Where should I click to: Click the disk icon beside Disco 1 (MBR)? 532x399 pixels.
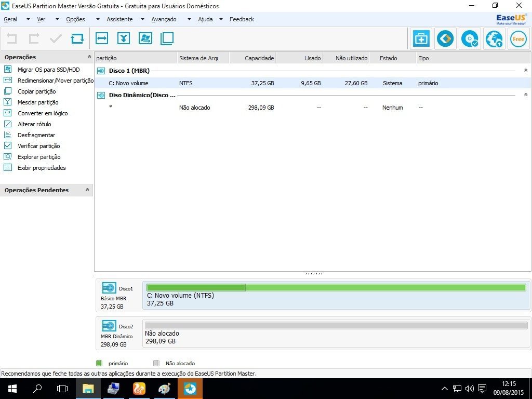tap(101, 71)
